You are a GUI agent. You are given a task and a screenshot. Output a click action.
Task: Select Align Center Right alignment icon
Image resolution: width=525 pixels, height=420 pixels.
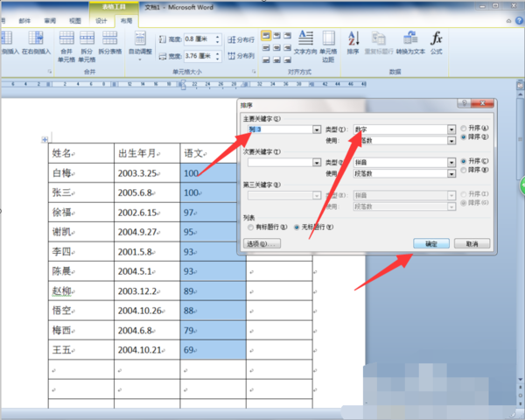(x=287, y=48)
